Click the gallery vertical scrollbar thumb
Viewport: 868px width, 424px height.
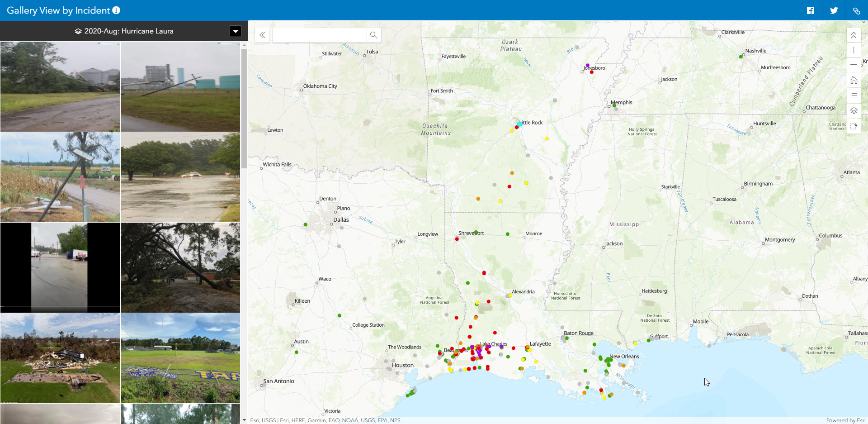[x=244, y=109]
